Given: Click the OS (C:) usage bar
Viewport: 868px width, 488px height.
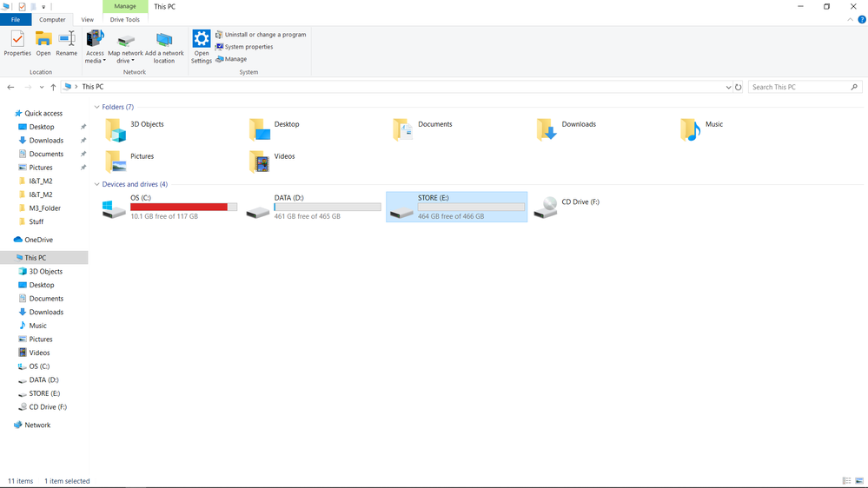Looking at the screenshot, I should (x=184, y=207).
